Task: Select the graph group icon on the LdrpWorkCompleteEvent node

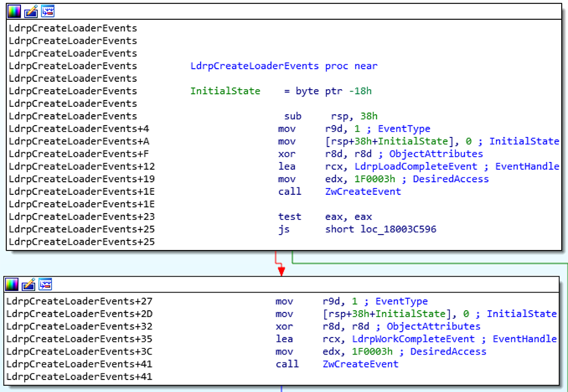Action: [45, 284]
